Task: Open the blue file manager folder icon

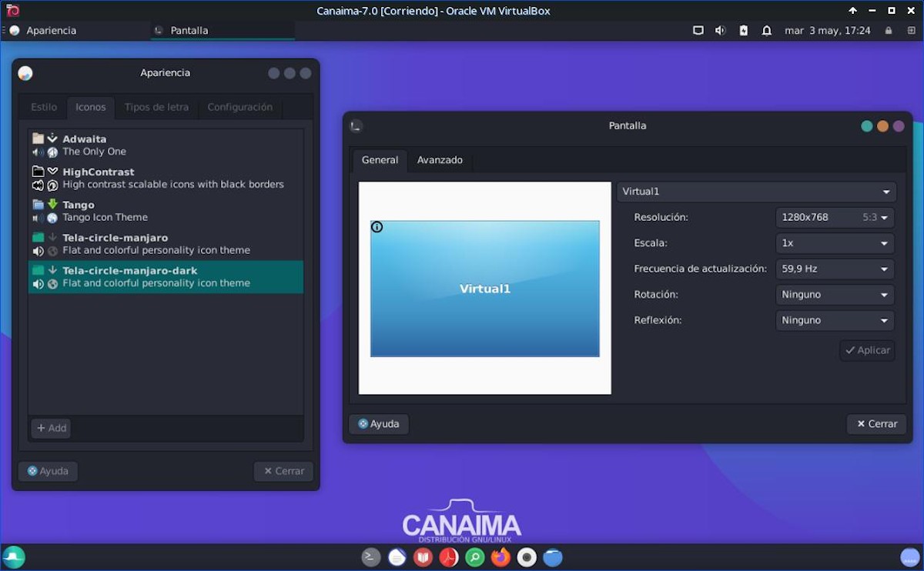Action: point(553,557)
